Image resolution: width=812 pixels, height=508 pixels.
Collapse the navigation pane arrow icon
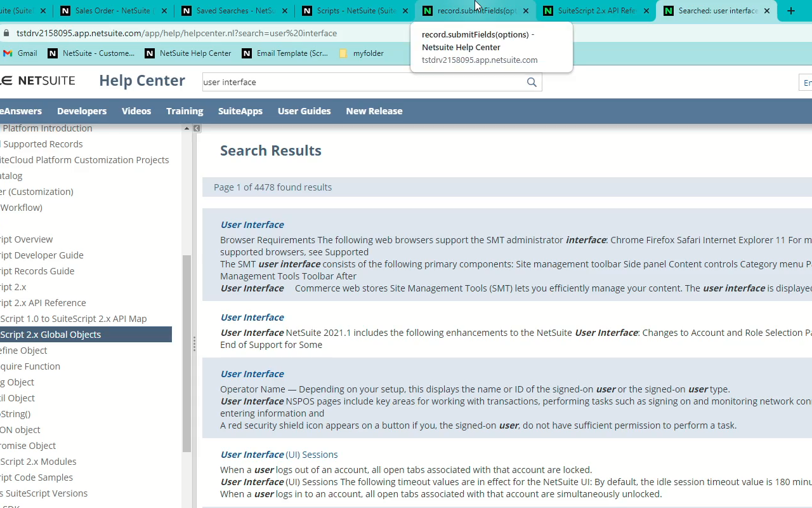pos(197,128)
